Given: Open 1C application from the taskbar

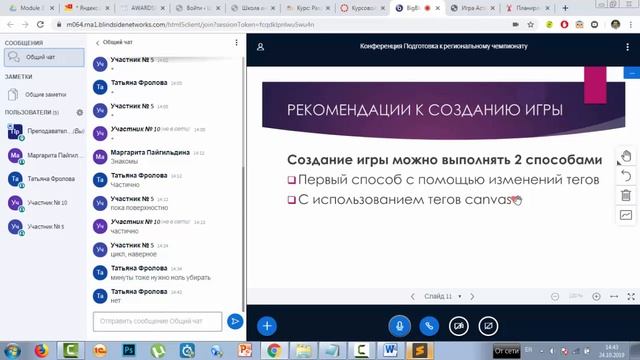Looking at the screenshot, I should click(x=100, y=351).
